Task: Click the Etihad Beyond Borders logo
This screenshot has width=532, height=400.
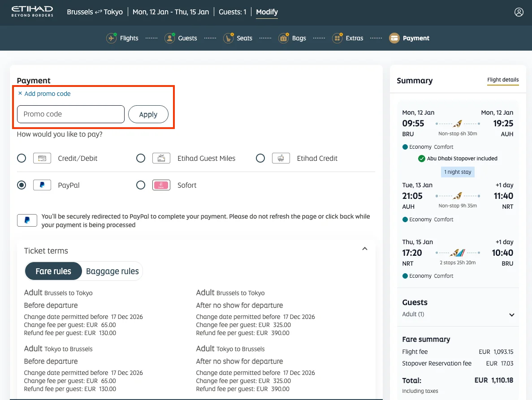Action: pyautogui.click(x=32, y=12)
